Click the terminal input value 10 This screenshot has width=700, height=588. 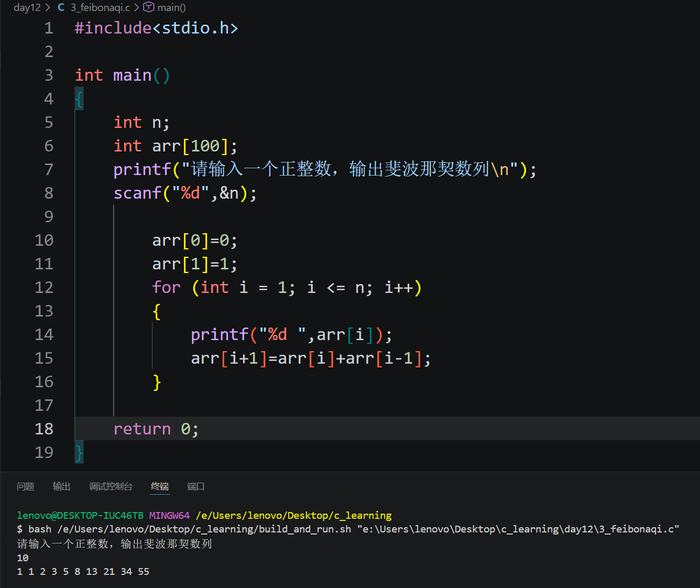tap(23, 558)
